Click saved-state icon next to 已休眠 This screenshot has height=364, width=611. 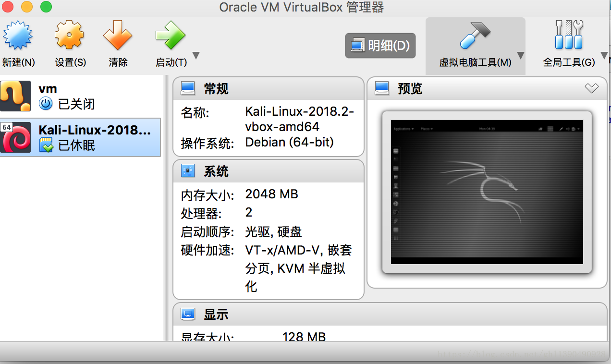(x=46, y=145)
